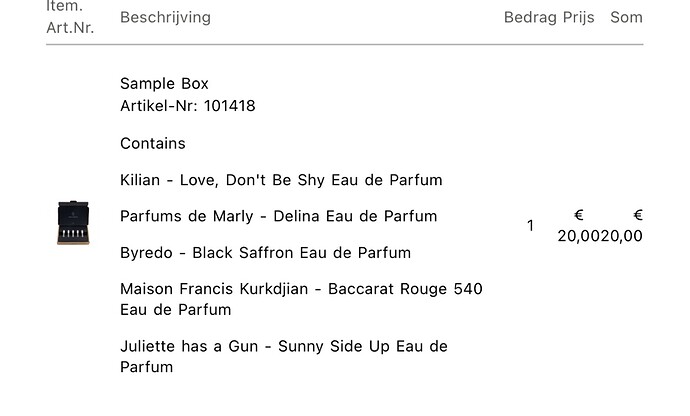Select Maison Francis Kurkdjian Baccarat Rouge 540
690x416 pixels.
pos(301,299)
